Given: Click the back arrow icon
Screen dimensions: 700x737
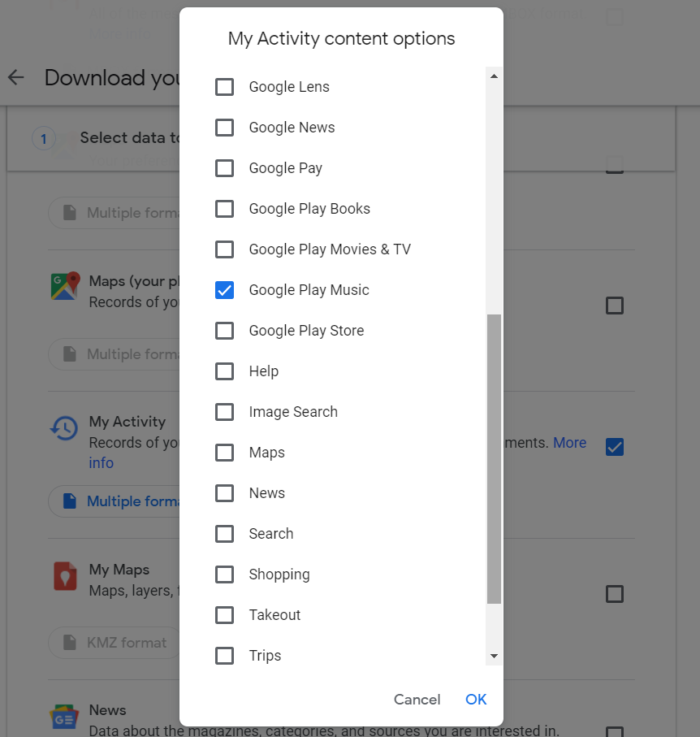Looking at the screenshot, I should point(16,78).
